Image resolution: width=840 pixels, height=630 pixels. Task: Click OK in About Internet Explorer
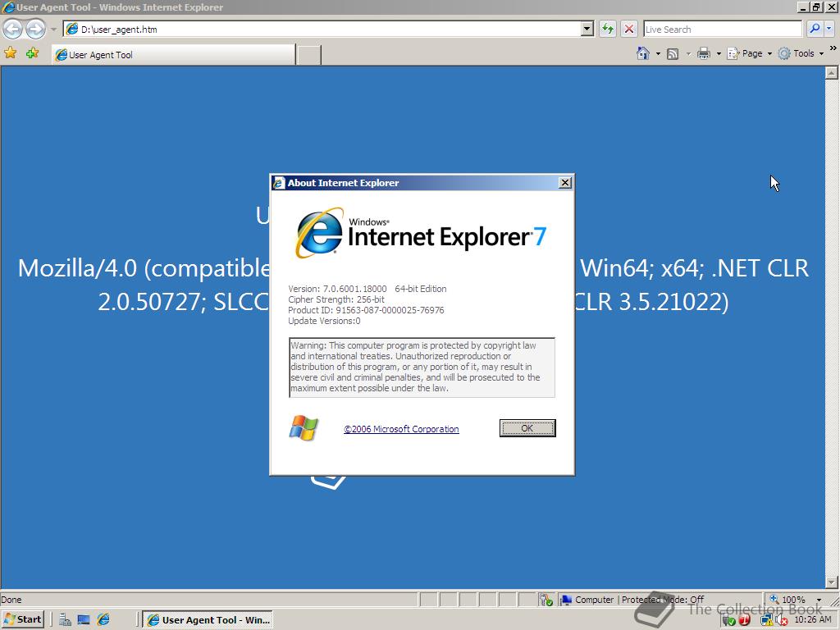point(527,428)
